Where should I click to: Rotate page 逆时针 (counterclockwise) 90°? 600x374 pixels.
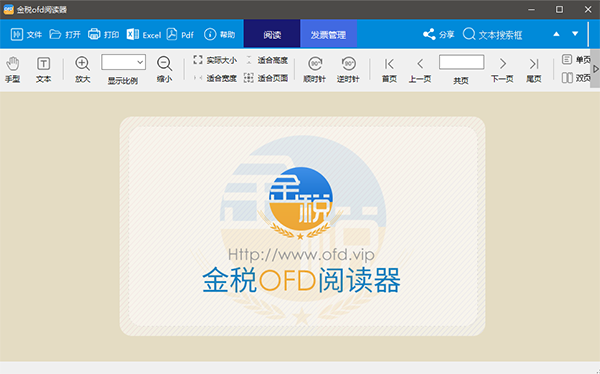348,70
